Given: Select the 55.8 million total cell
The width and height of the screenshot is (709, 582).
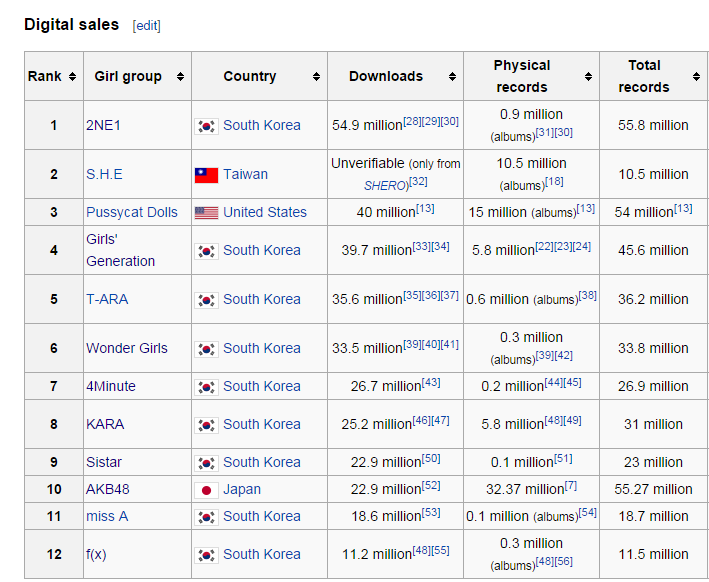Looking at the screenshot, I should [653, 125].
